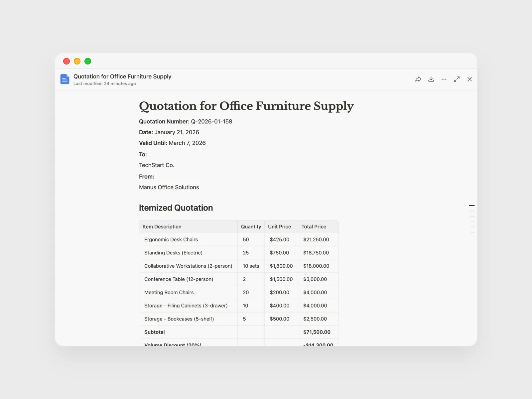Screen dimensions: 532x399
Task: Select the active outline marker on right edge
Action: [x=471, y=205]
